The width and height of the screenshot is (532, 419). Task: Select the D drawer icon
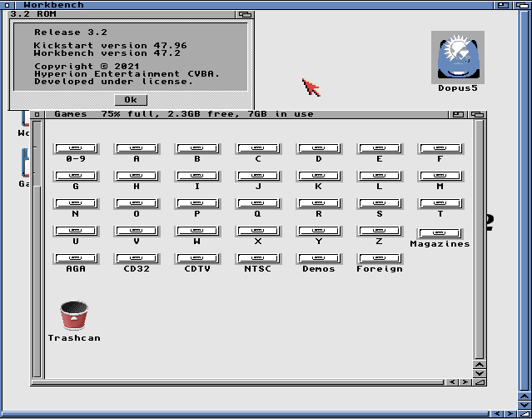pos(318,148)
